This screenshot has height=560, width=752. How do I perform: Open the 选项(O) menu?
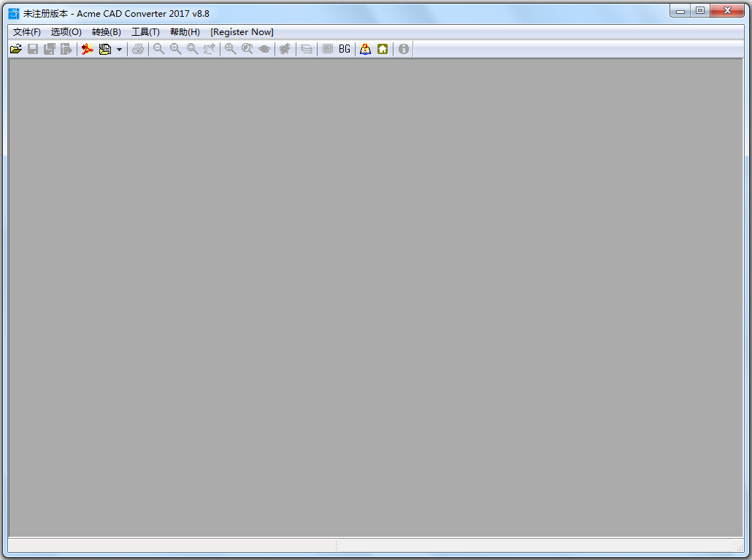(x=66, y=31)
